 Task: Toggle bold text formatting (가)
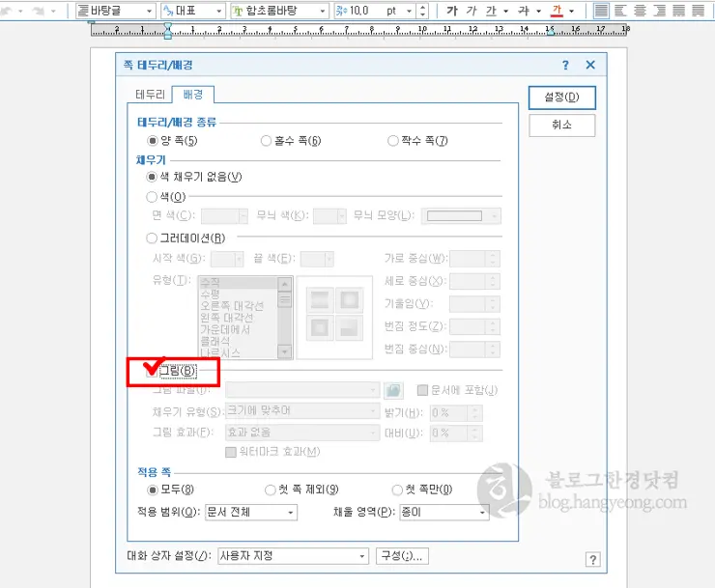451,11
